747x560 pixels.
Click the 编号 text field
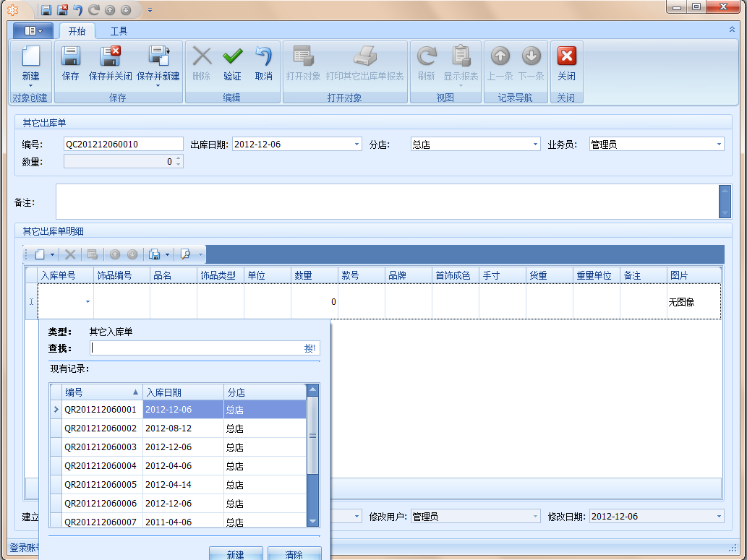pos(124,145)
